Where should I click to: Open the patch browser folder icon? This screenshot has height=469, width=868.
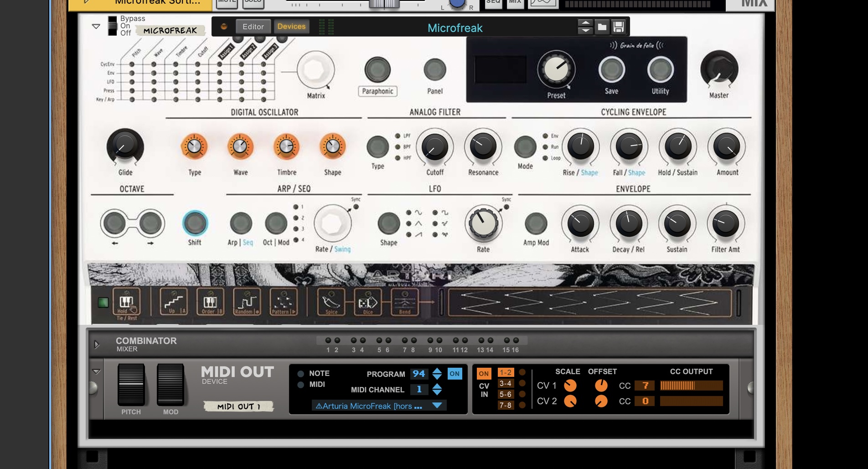coord(602,27)
